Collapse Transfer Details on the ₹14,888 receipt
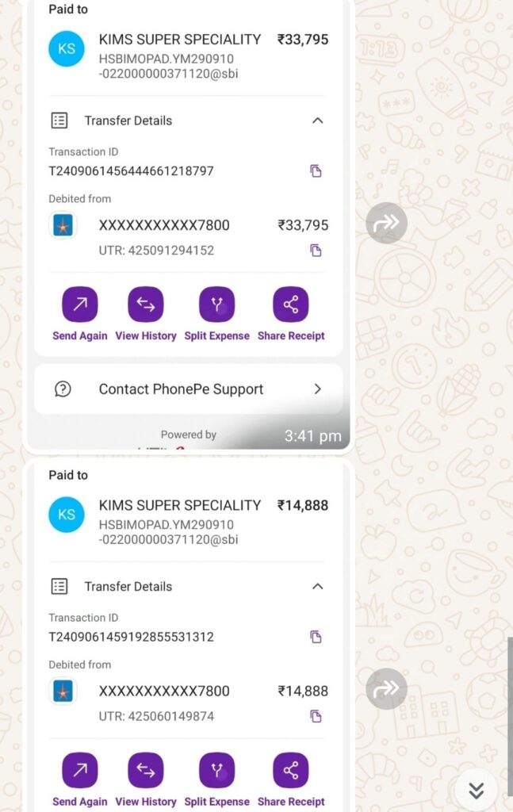The width and height of the screenshot is (513, 812). click(317, 587)
